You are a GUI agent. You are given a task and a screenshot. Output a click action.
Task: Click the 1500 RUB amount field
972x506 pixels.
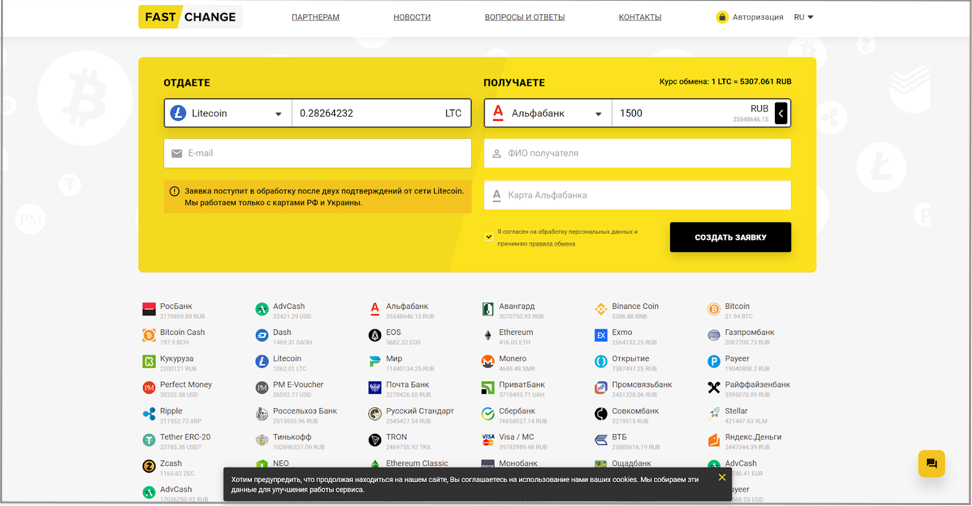click(x=692, y=113)
